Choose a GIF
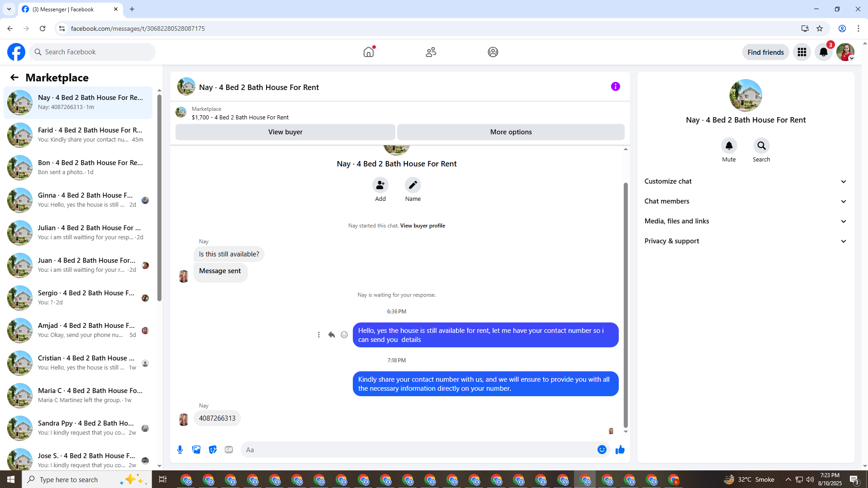The height and width of the screenshot is (488, 868). coord(229,450)
